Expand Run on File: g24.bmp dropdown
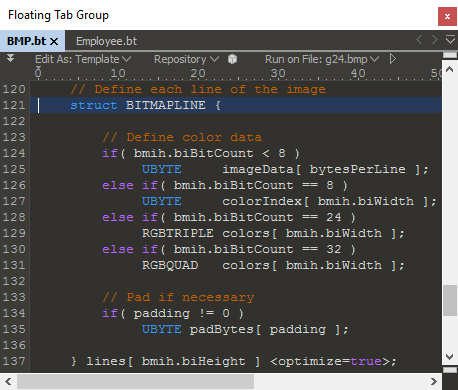 tap(322, 59)
